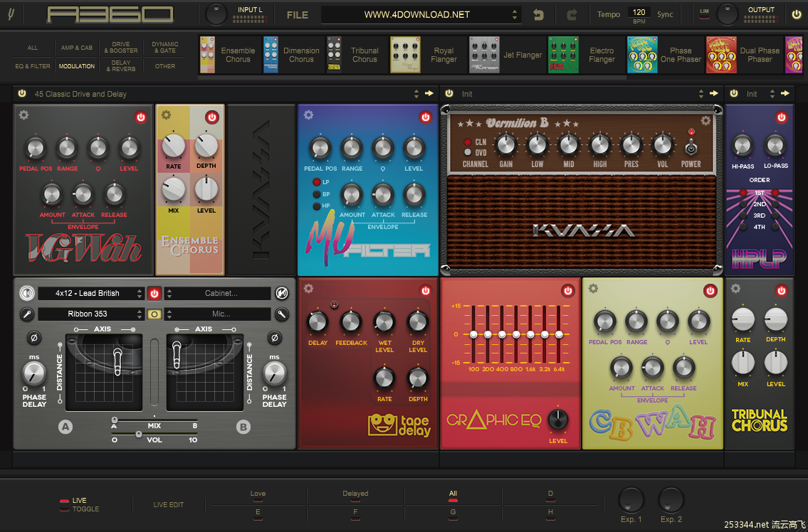
Task: Select the ALL effects category
Action: tap(33, 48)
